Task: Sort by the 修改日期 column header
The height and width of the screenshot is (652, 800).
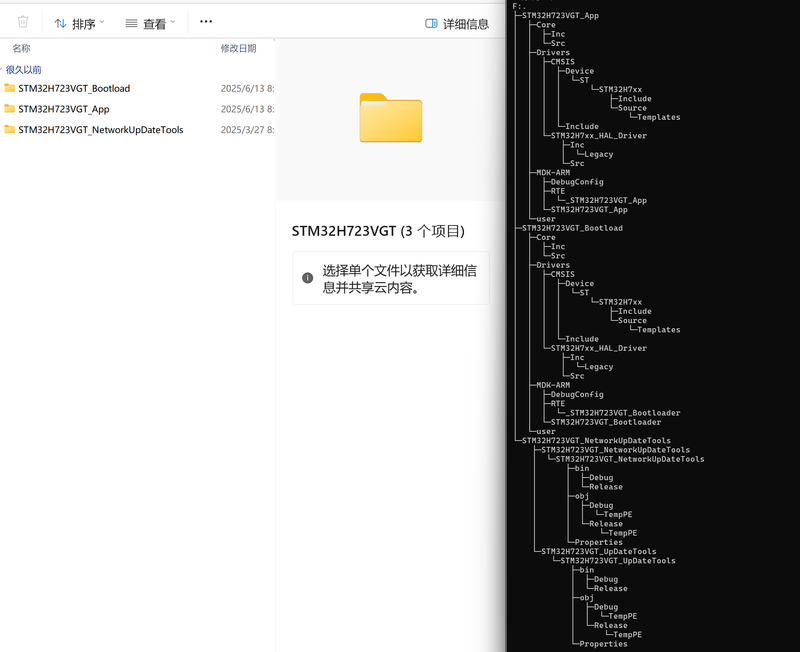Action: (238, 48)
